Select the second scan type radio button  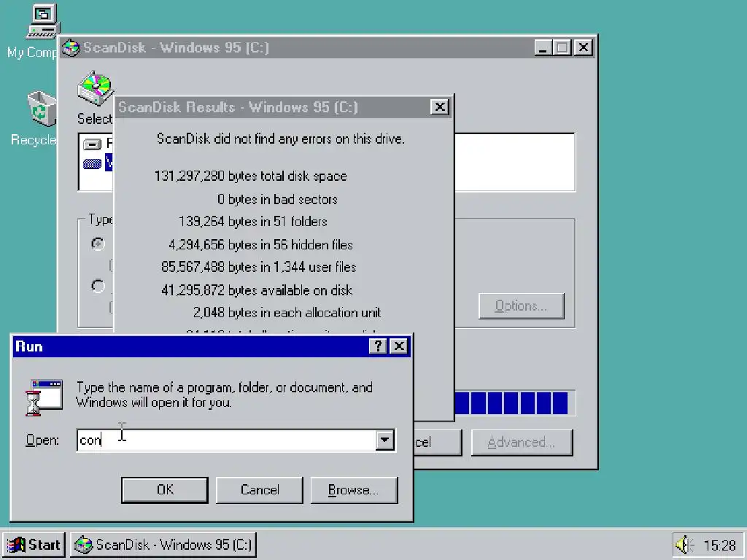(98, 286)
